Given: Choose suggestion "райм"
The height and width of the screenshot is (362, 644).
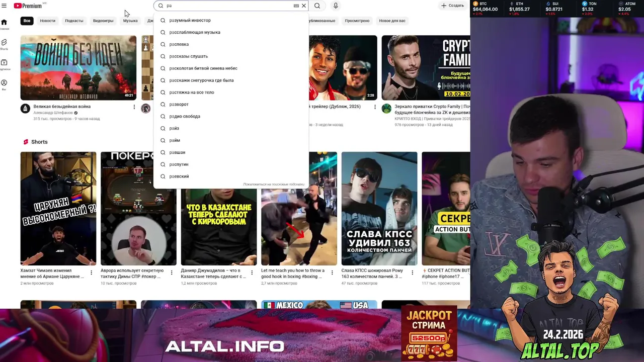Looking at the screenshot, I should (x=231, y=140).
